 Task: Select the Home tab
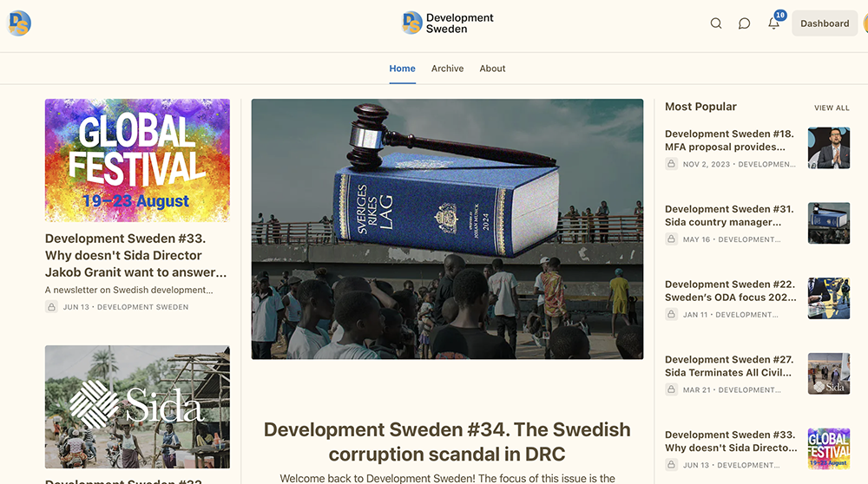tap(402, 69)
